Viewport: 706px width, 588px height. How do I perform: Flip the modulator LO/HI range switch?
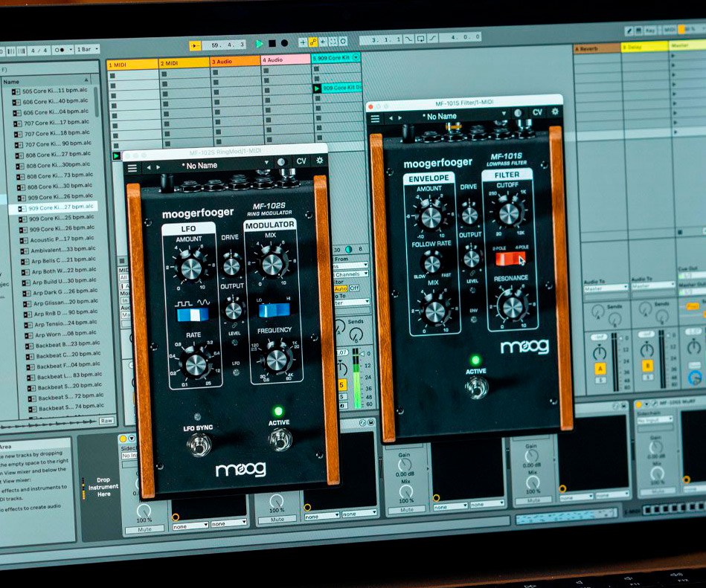pyautogui.click(x=275, y=310)
